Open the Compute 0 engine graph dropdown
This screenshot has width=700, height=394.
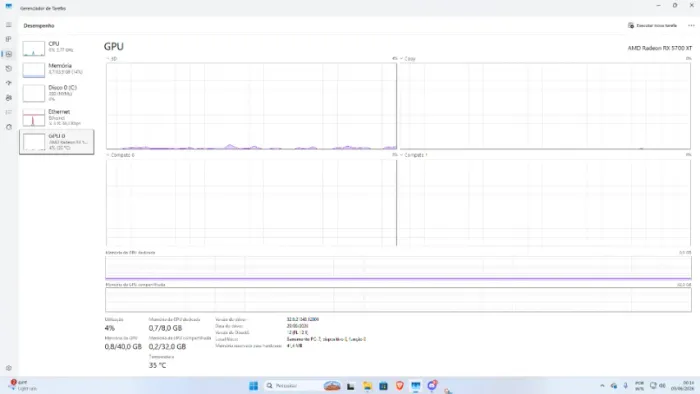(x=121, y=155)
